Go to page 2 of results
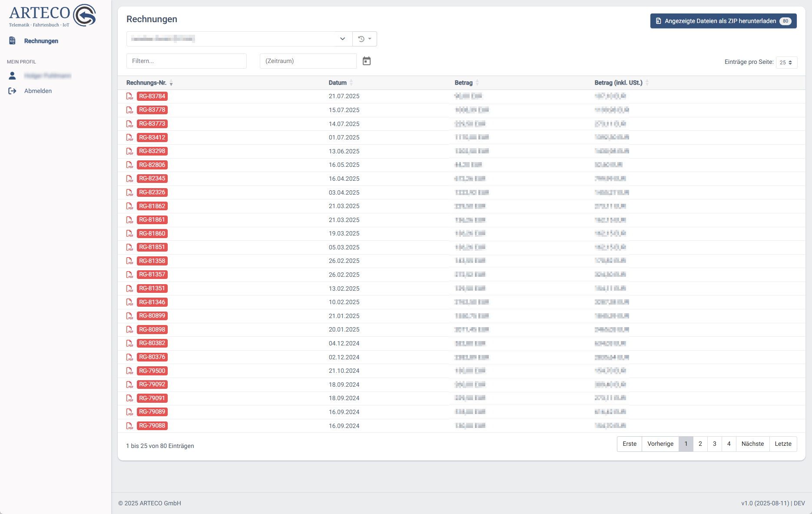This screenshot has height=514, width=812. (700, 444)
